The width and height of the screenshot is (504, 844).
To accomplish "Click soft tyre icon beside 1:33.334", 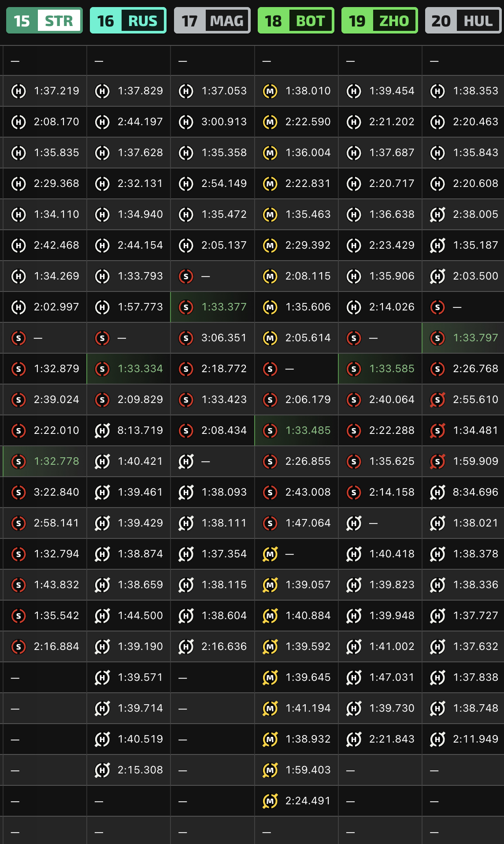I will coord(102,369).
